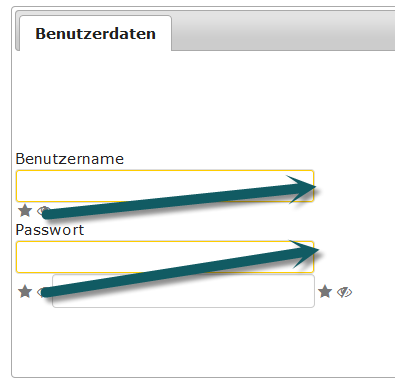The image size is (395, 386).
Task: Click the star icon right of bottom field
Action: click(325, 292)
